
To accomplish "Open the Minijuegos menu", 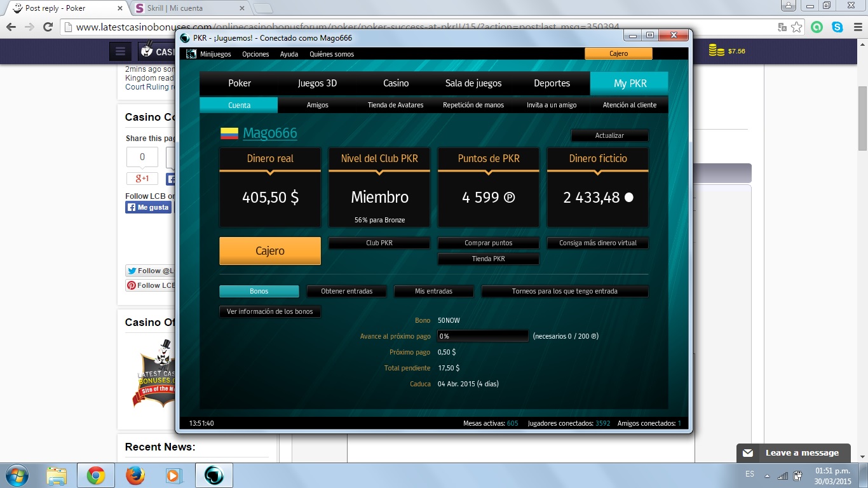I will [215, 54].
